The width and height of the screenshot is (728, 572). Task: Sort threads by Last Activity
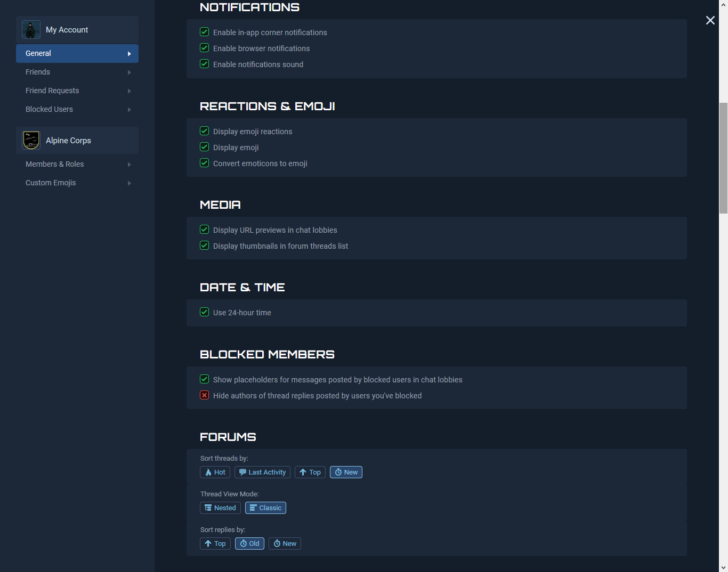coord(262,472)
